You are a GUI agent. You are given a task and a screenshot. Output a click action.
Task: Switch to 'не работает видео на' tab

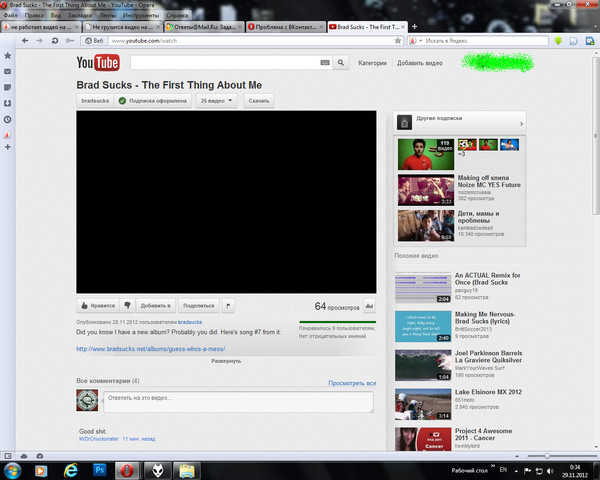coord(41,27)
